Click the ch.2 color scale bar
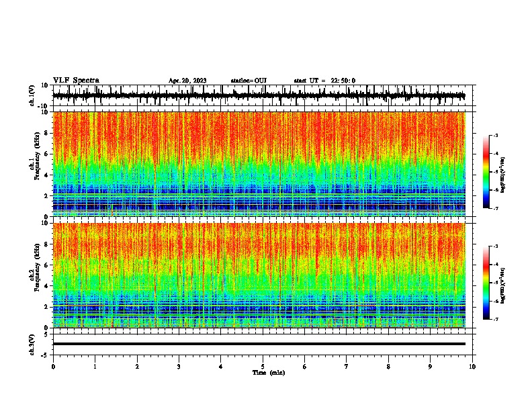 click(x=486, y=283)
